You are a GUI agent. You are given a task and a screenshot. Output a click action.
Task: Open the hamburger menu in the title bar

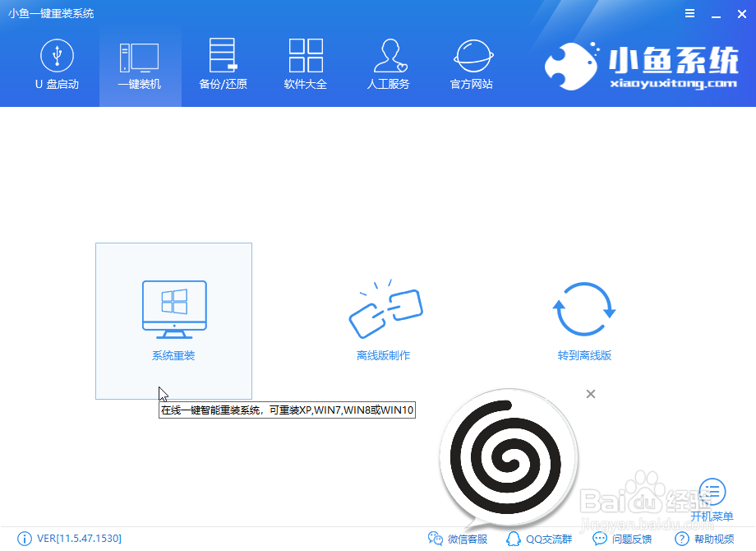(689, 13)
